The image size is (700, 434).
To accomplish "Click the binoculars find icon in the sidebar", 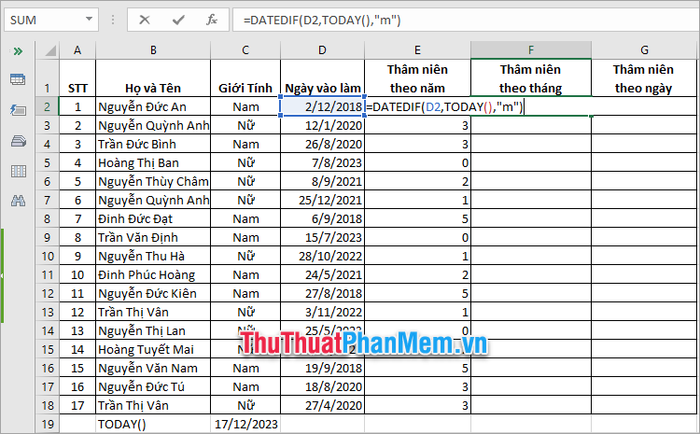I will 18,201.
